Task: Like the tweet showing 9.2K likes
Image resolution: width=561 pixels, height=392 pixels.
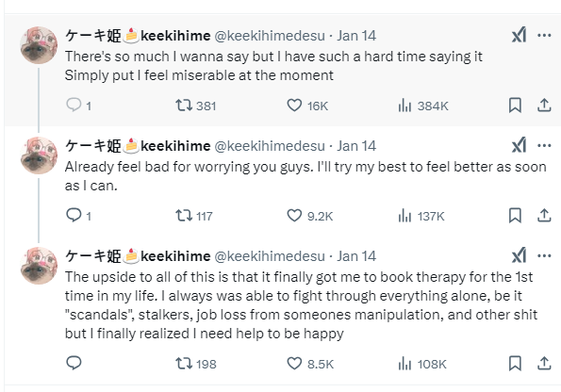Action: click(294, 216)
